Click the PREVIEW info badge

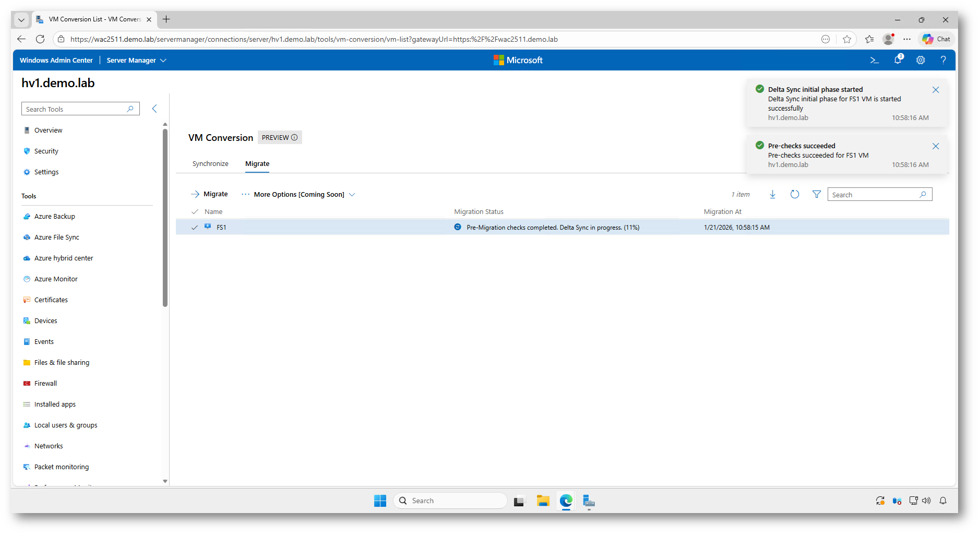coord(280,138)
